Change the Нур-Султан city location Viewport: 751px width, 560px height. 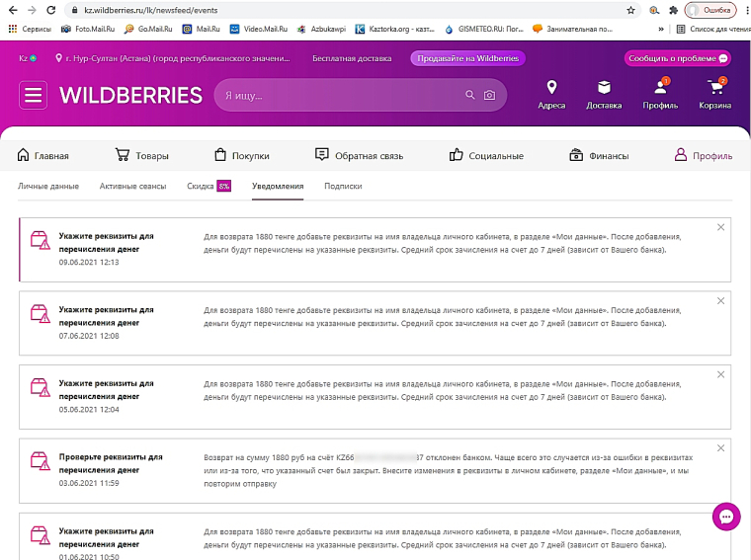pyautogui.click(x=178, y=59)
